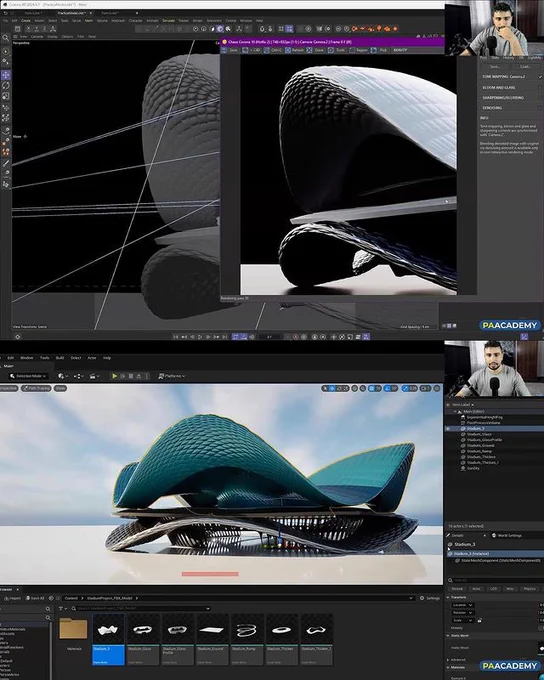Image resolution: width=544 pixels, height=680 pixels.
Task: Open the Unreal Tools menu
Action: coord(45,358)
